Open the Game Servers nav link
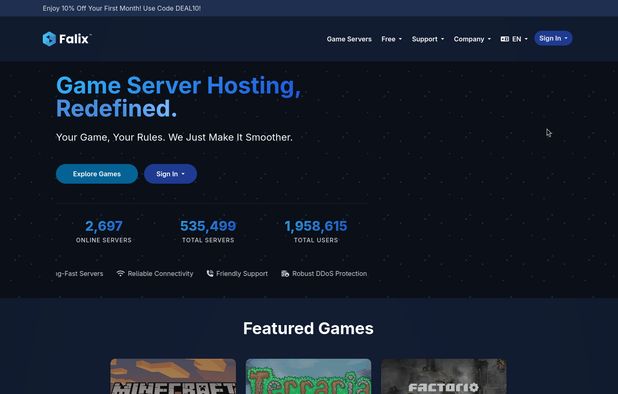Image resolution: width=618 pixels, height=394 pixels. point(349,39)
